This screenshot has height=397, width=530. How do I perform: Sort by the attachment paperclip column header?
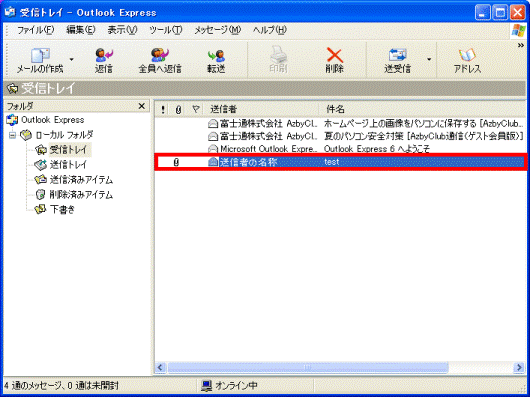click(178, 109)
